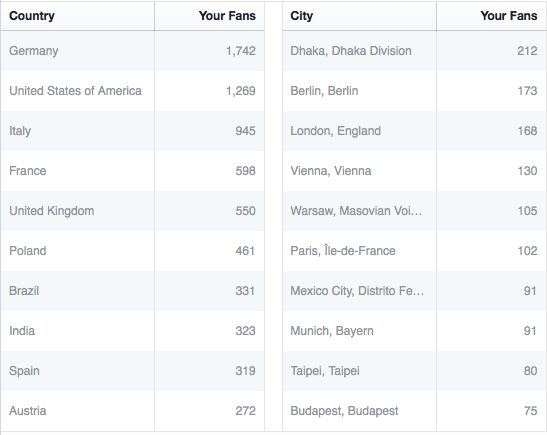Click the City column header
This screenshot has width=547, height=435.
tap(301, 16)
